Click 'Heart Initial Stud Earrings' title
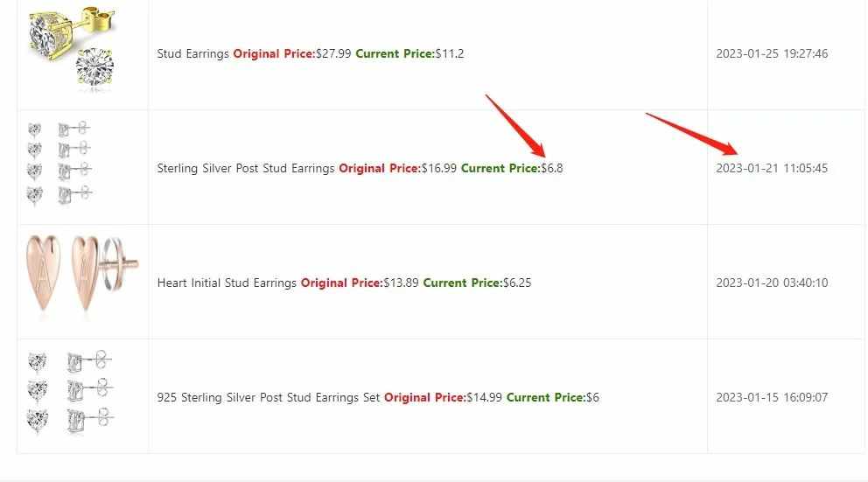 pyautogui.click(x=227, y=283)
